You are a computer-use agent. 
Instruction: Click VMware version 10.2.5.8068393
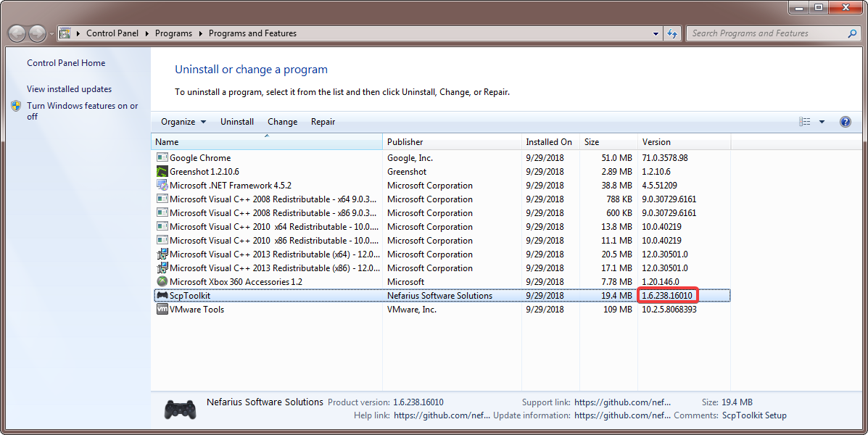click(669, 310)
